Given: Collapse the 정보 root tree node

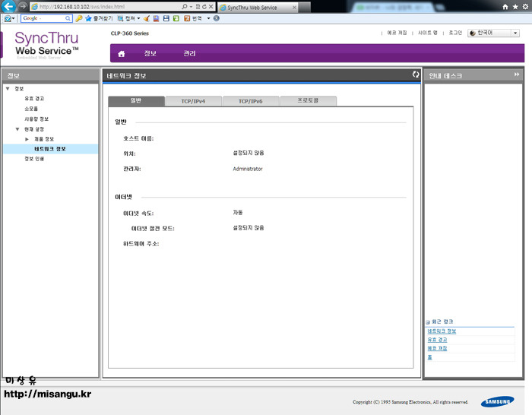Looking at the screenshot, I should pos(8,89).
